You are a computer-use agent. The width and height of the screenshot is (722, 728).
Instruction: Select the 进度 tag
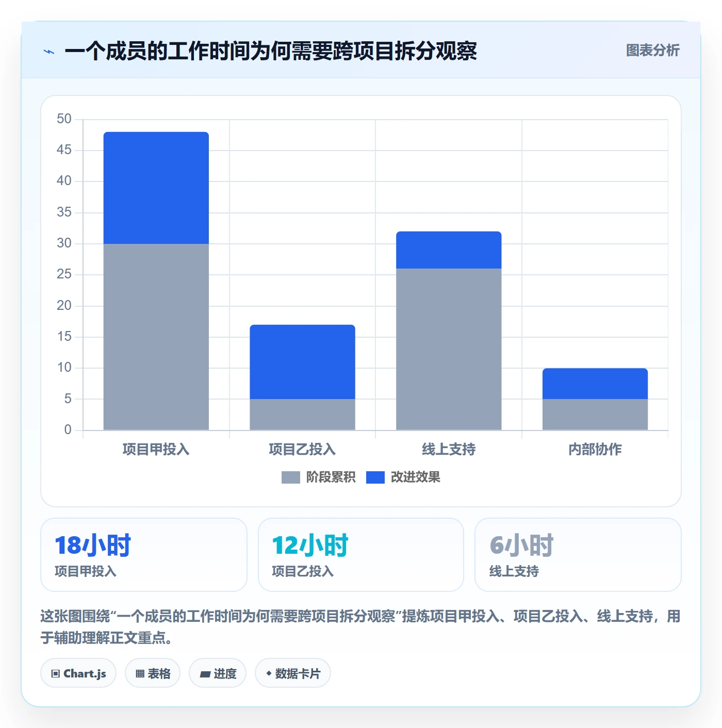coord(218,673)
